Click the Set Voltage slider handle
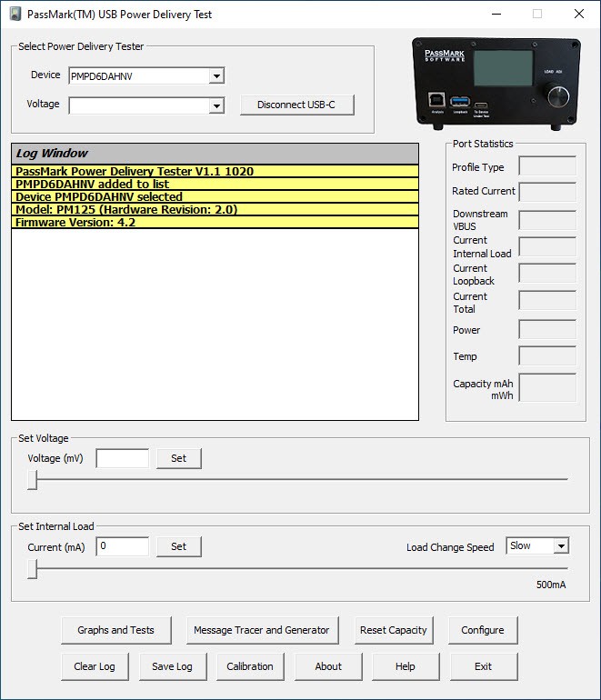The height and width of the screenshot is (700, 601). pos(32,479)
